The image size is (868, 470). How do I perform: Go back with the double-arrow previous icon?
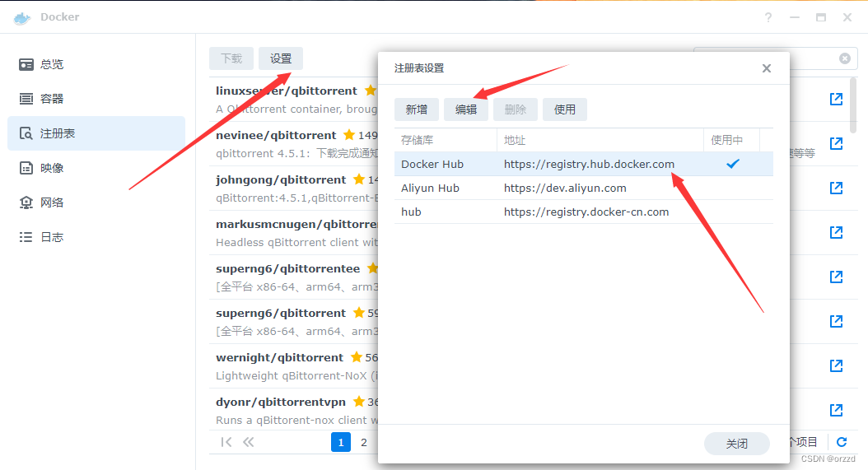[248, 442]
